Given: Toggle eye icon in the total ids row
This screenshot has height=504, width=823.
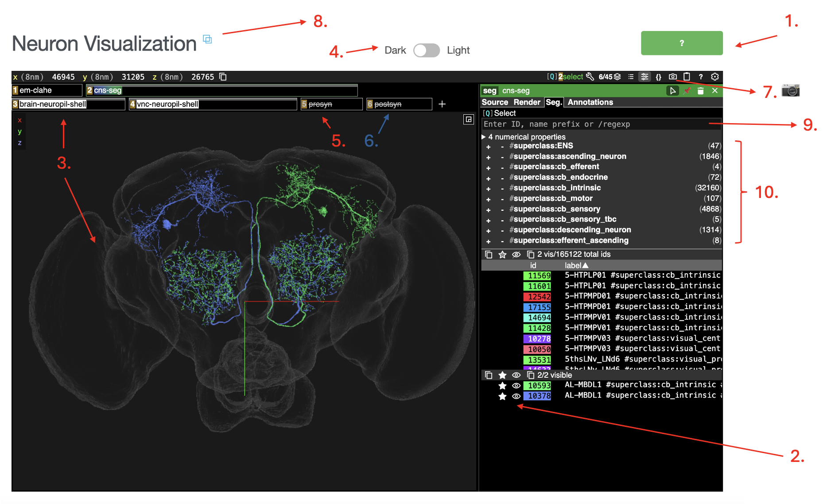Looking at the screenshot, I should 516,254.
